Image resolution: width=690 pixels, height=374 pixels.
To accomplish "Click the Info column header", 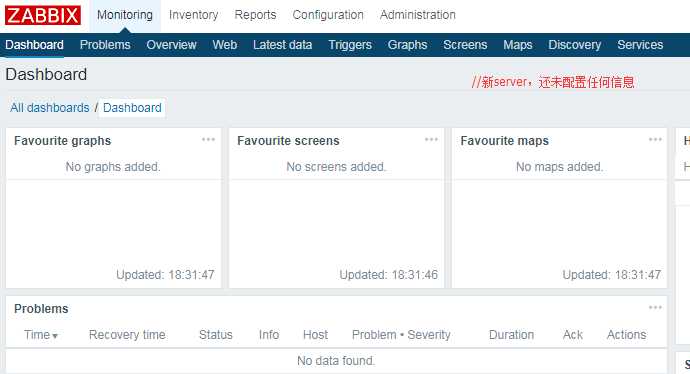I will pos(269,335).
